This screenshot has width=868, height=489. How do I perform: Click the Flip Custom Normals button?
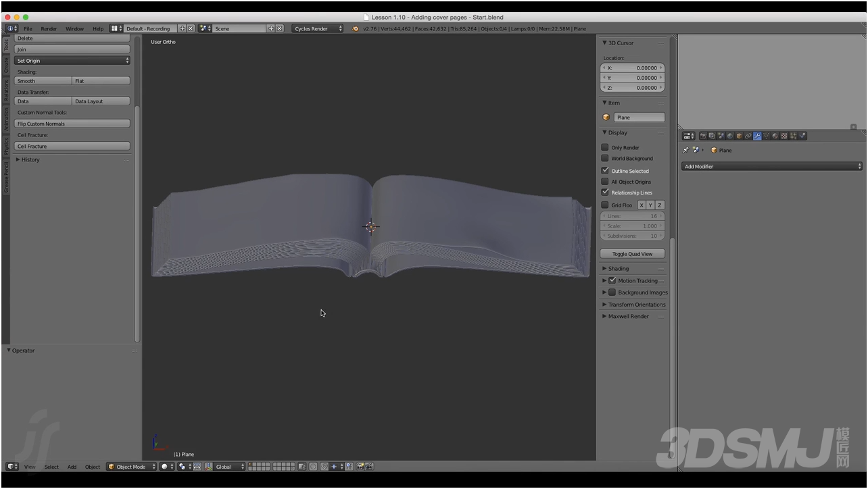72,124
